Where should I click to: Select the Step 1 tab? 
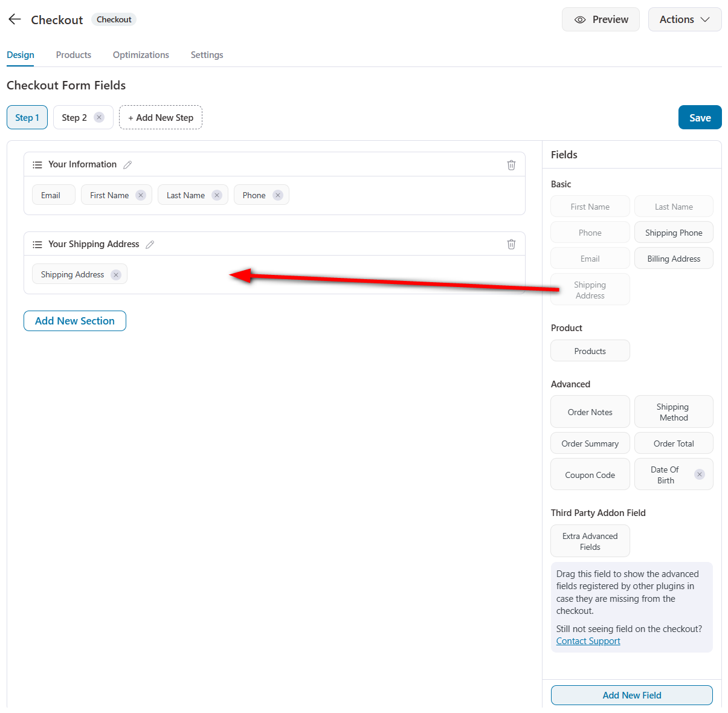pyautogui.click(x=27, y=117)
